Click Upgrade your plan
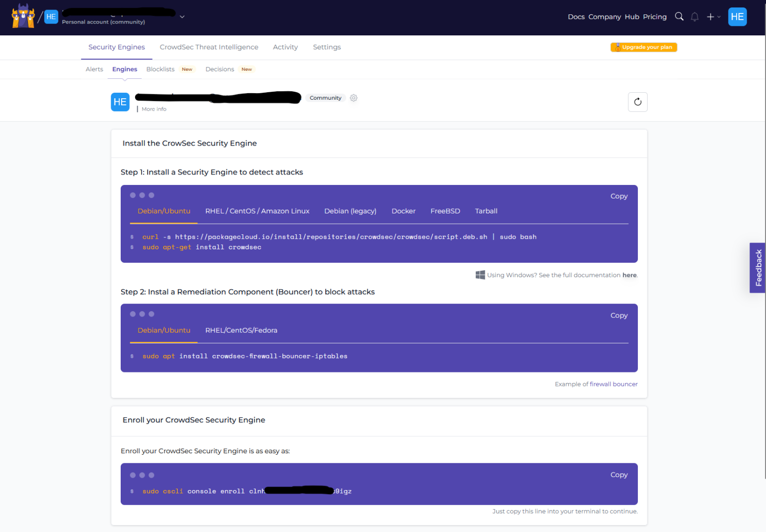Viewport: 766px width, 532px height. click(x=643, y=47)
